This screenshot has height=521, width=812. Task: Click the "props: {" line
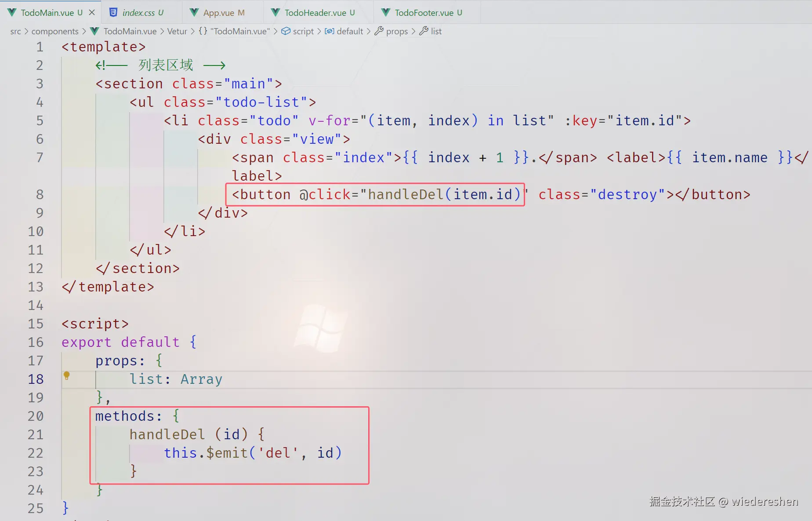(129, 361)
